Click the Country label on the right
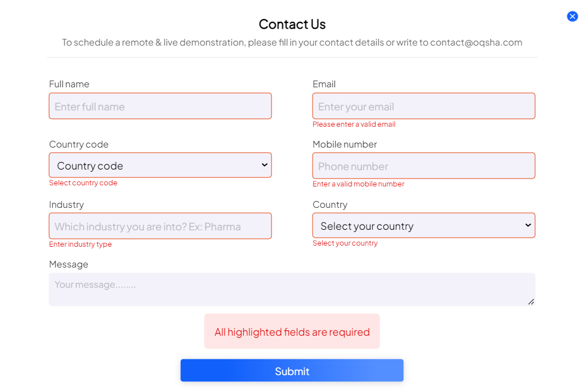The height and width of the screenshot is (392, 584). 330,204
